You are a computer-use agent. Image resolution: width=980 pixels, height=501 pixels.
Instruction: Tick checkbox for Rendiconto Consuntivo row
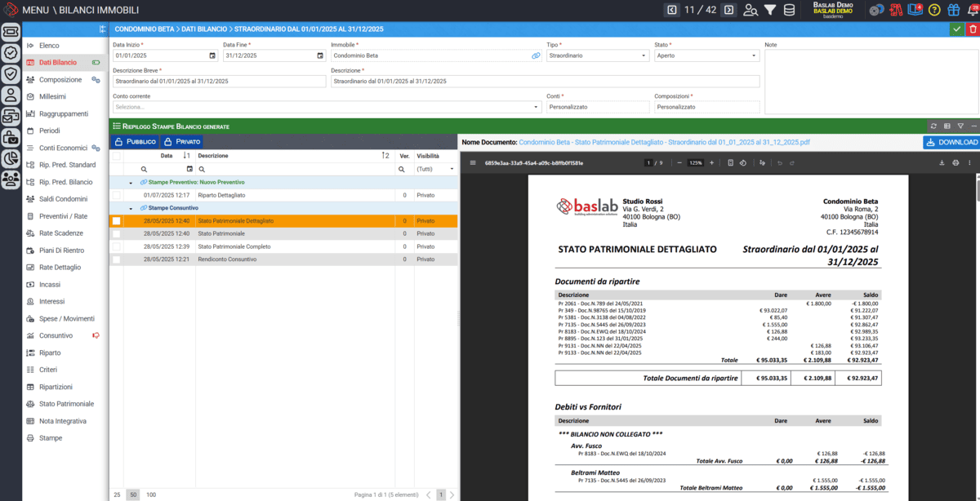(x=116, y=259)
